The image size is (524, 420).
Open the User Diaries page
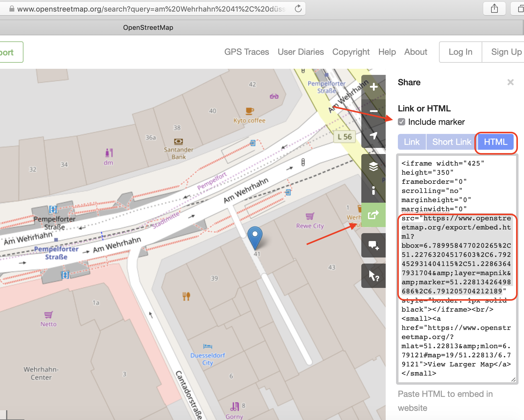[x=300, y=52]
